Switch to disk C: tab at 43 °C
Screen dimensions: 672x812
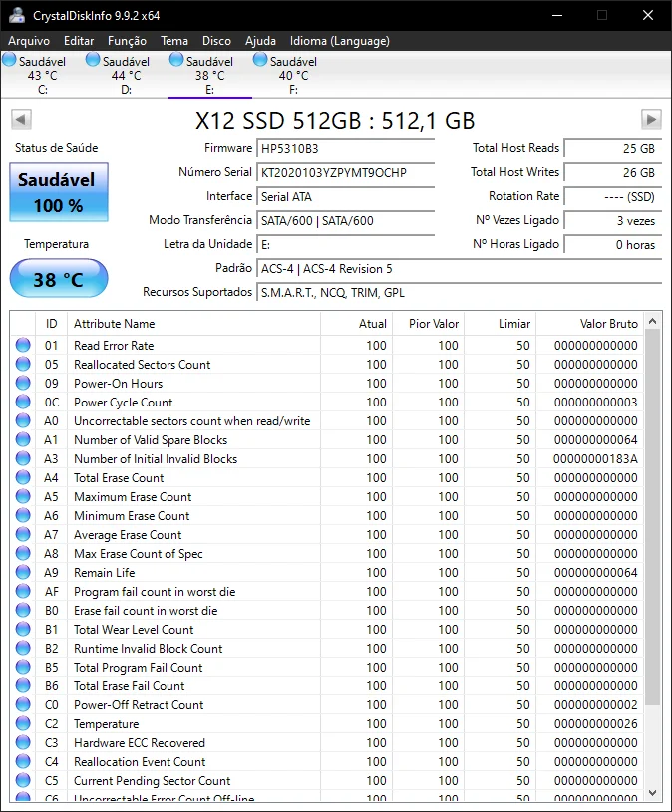[x=43, y=75]
